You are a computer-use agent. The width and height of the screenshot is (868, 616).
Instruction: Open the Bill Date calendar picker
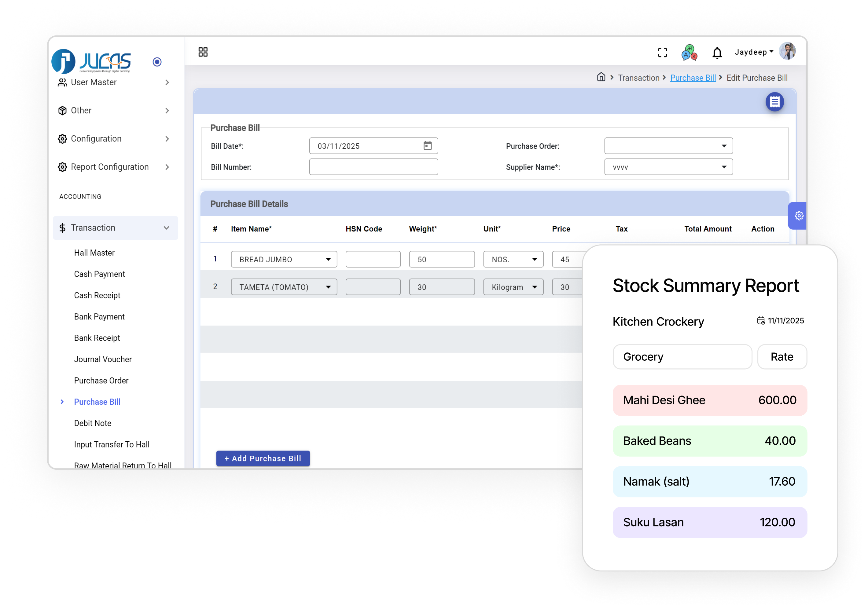(x=428, y=146)
